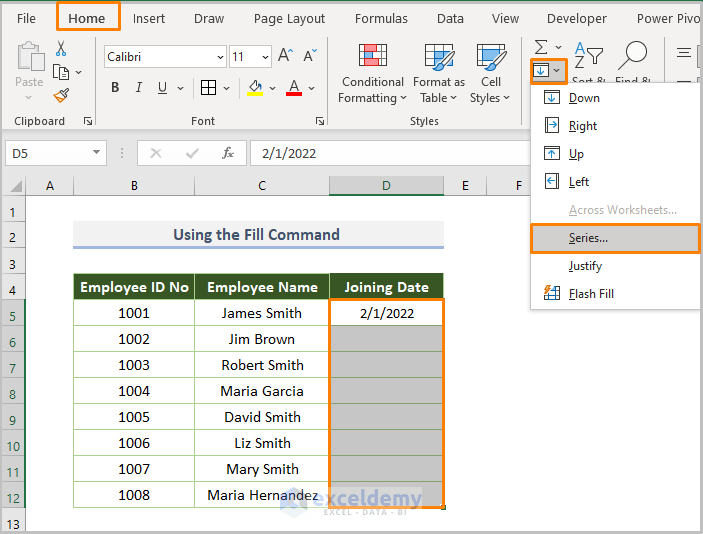Click cell containing Maria Hernandez
The image size is (703, 534).
pyautogui.click(x=261, y=495)
